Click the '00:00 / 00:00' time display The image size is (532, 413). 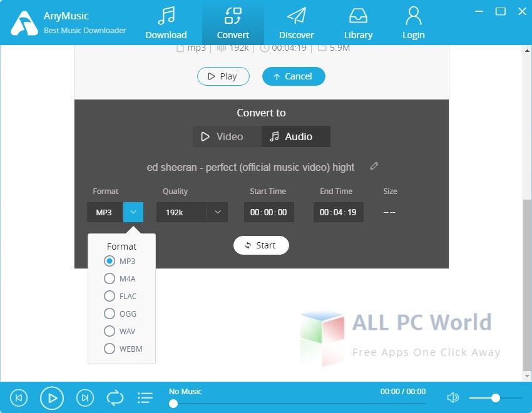coord(402,392)
